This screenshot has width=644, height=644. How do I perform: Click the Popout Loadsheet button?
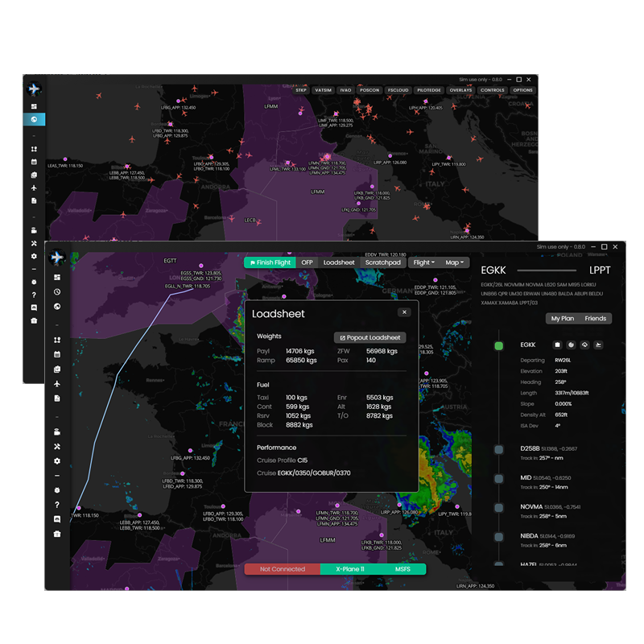368,337
